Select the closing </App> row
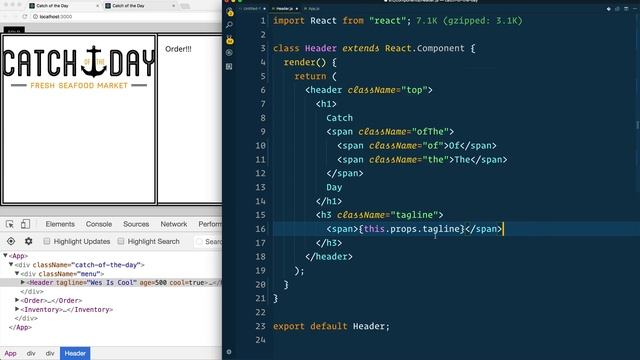 (x=20, y=327)
